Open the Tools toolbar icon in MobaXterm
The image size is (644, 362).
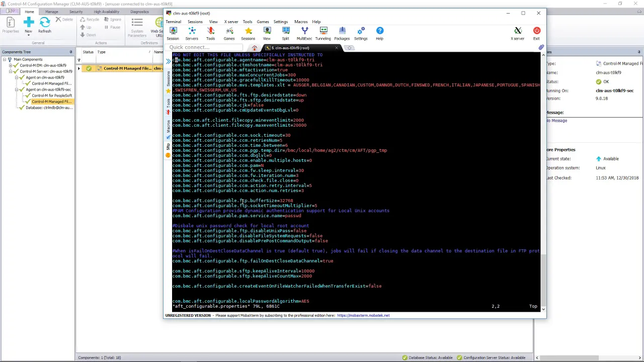(x=210, y=34)
